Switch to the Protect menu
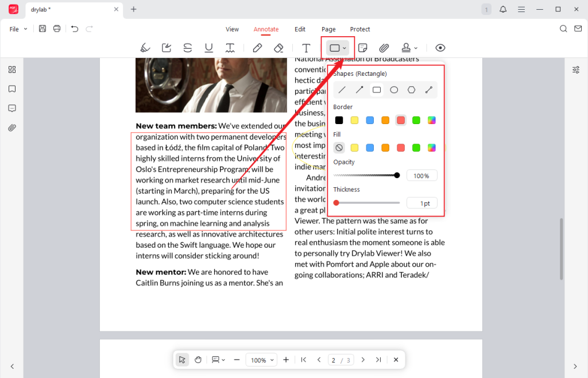 (360, 29)
